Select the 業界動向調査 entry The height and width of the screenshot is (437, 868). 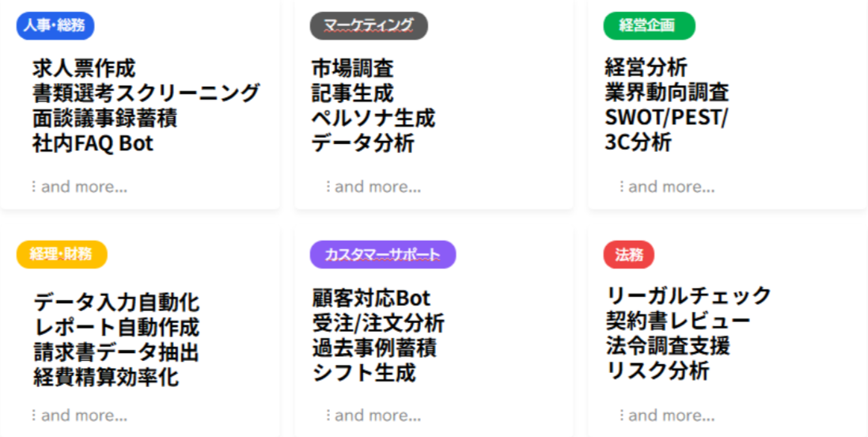point(666,93)
